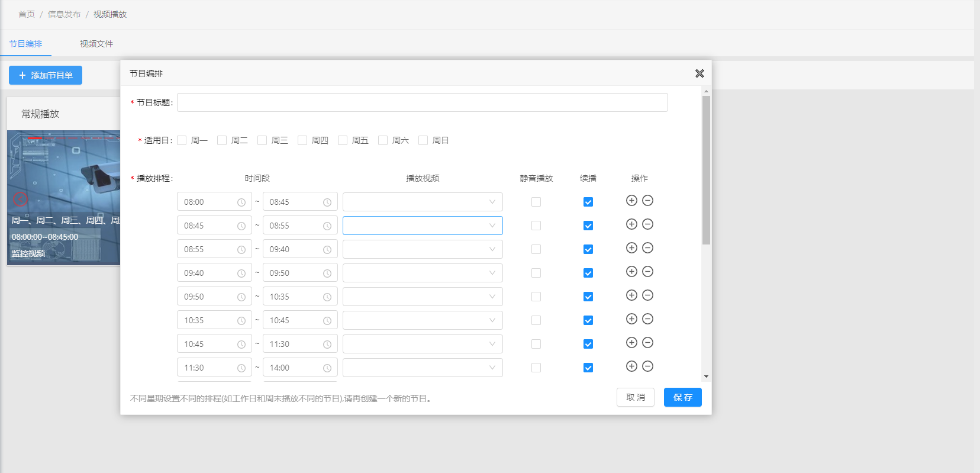Open video dropdown for 10:45–11:30 row
This screenshot has height=473, width=980.
pos(423,344)
